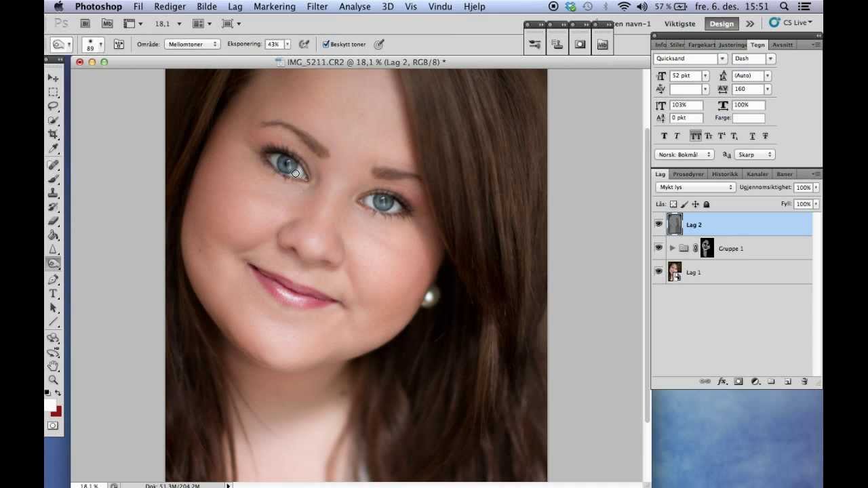Open the CS Live button
868x488 pixels.
click(x=791, y=23)
